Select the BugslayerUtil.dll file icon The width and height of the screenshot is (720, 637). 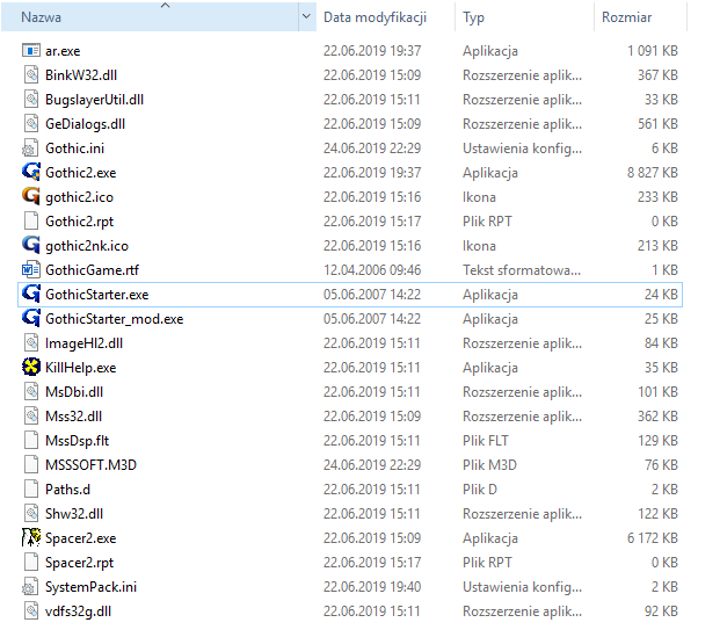click(31, 99)
